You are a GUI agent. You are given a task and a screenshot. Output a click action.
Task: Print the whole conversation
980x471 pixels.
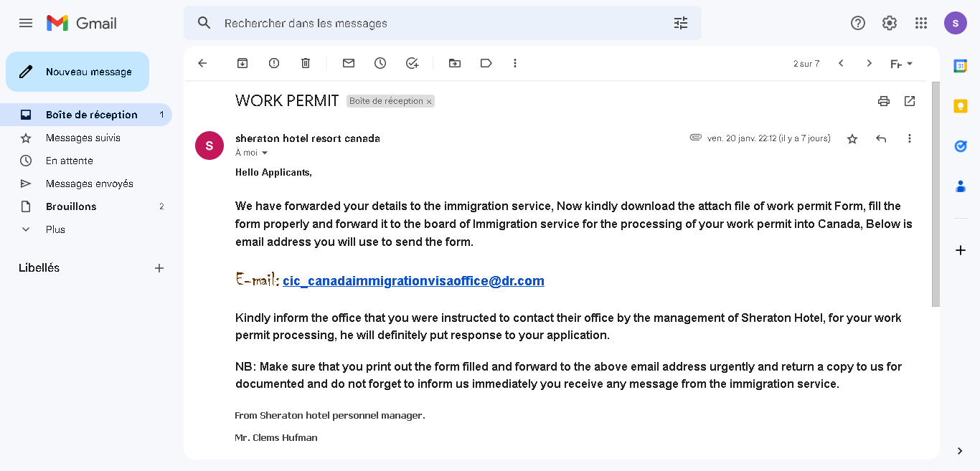pos(884,101)
